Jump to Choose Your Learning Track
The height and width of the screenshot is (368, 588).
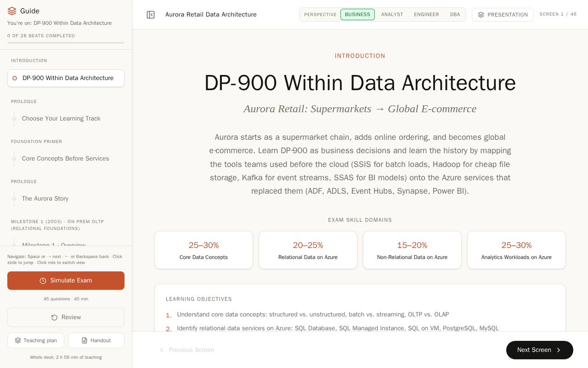click(66, 119)
